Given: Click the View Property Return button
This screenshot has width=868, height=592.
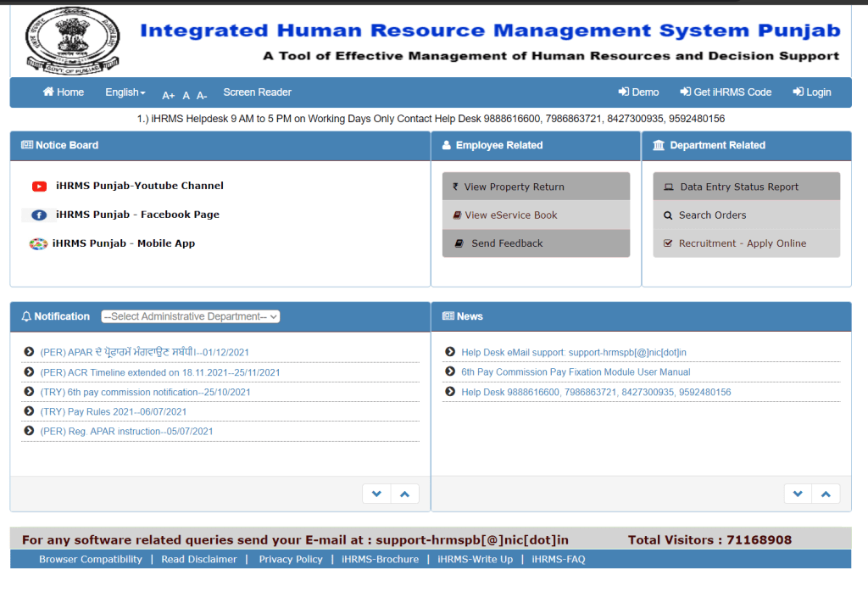Looking at the screenshot, I should [x=536, y=187].
